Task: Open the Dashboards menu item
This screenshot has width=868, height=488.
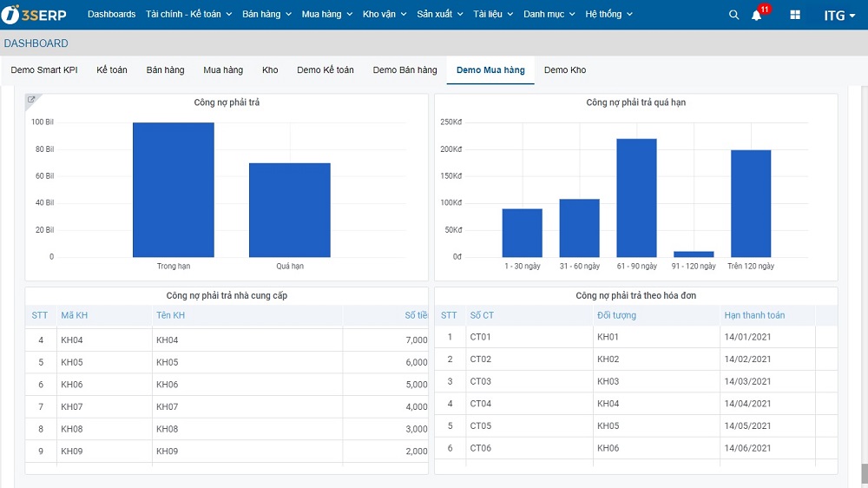Action: [111, 15]
